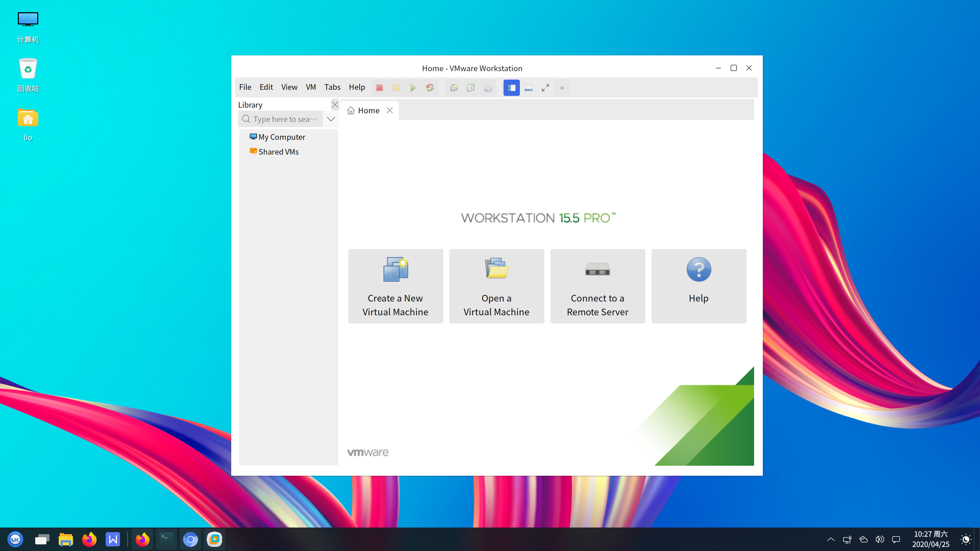Expand the library search filter dropdown
This screenshot has width=980, height=551.
331,119
